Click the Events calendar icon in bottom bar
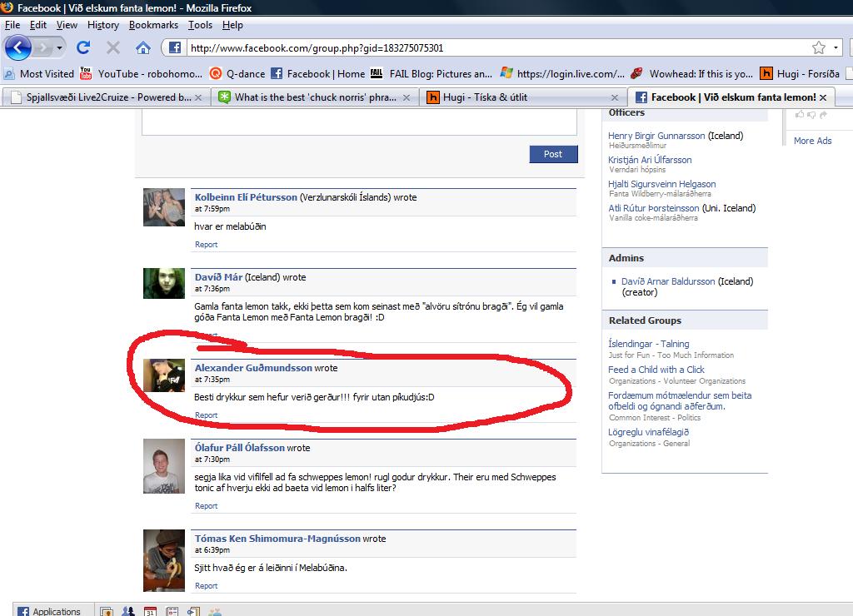The image size is (853, 616). click(150, 612)
